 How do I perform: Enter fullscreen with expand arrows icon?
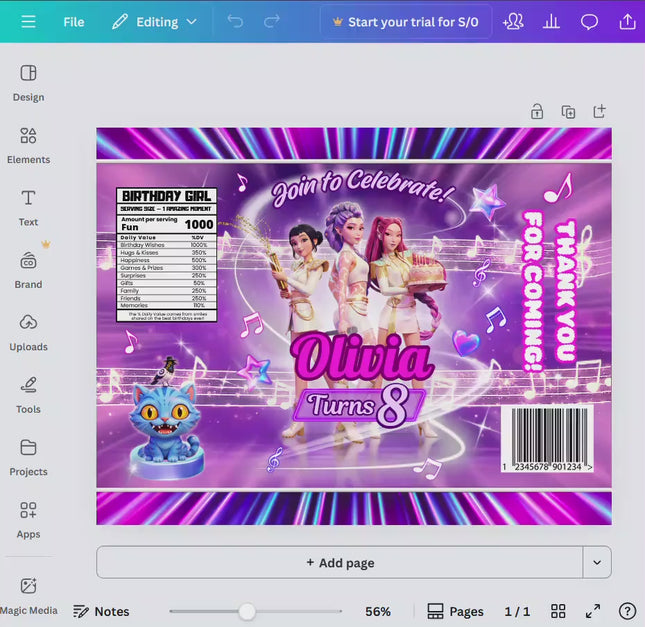[593, 611]
